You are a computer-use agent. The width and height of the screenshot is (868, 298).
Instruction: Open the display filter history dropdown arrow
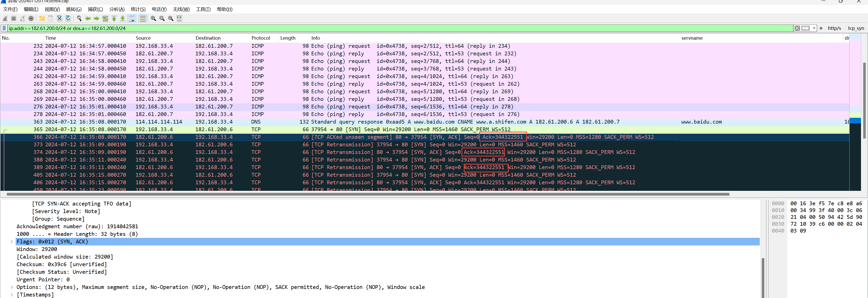(x=814, y=28)
